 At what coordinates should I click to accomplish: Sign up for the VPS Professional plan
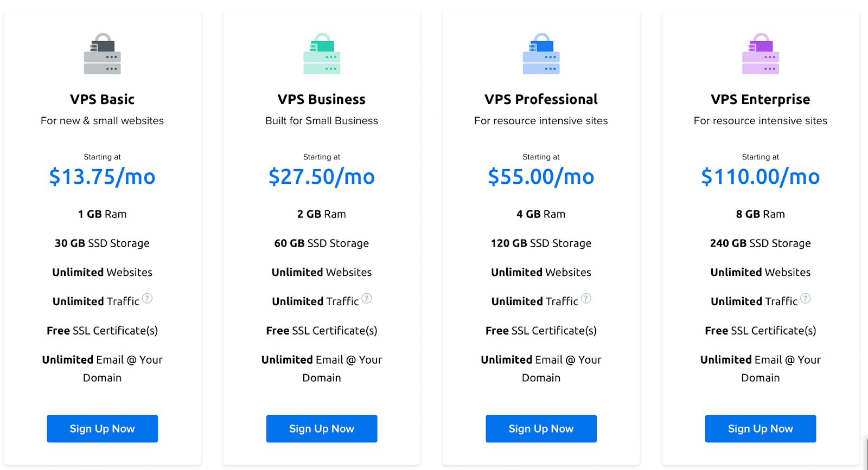point(541,429)
